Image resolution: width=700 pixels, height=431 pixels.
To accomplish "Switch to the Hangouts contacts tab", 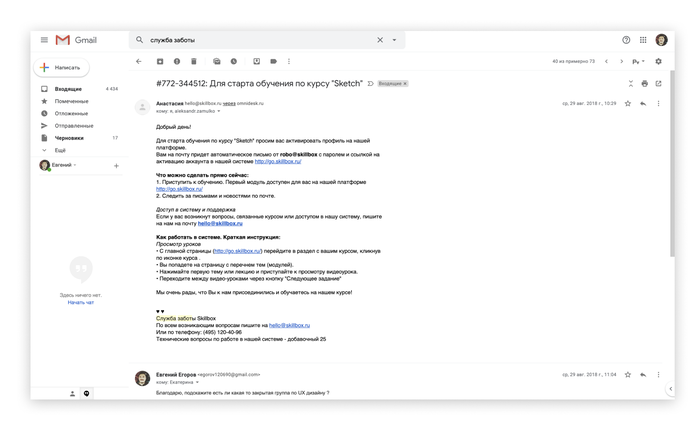I will coord(72,393).
